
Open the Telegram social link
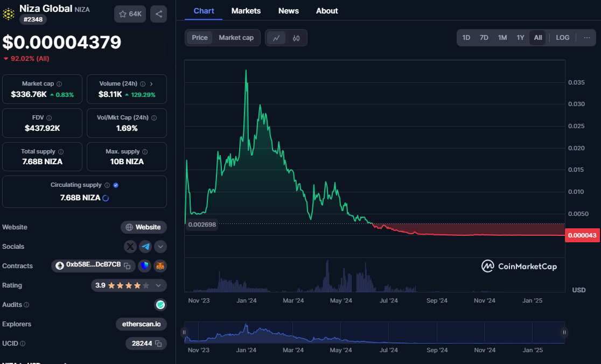point(145,247)
